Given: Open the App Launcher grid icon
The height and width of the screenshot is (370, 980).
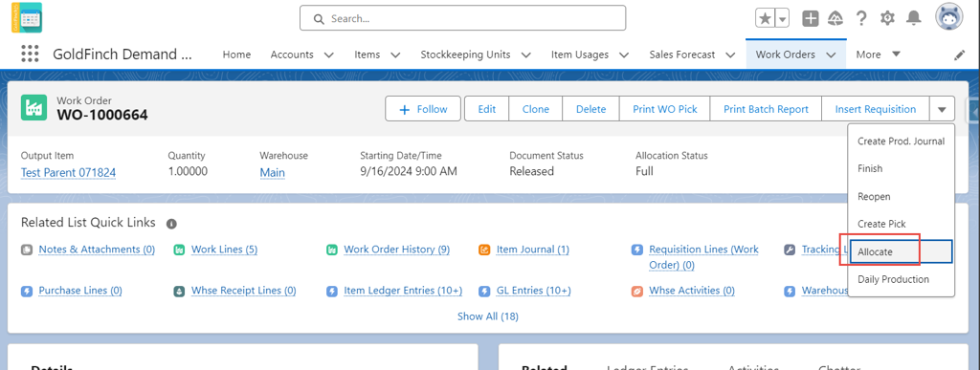Looking at the screenshot, I should pyautogui.click(x=30, y=54).
